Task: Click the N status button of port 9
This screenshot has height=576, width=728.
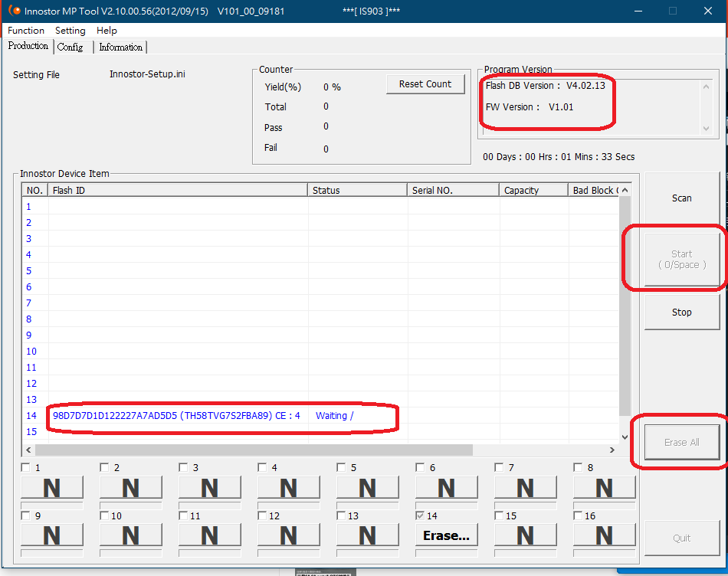Action: (x=52, y=535)
